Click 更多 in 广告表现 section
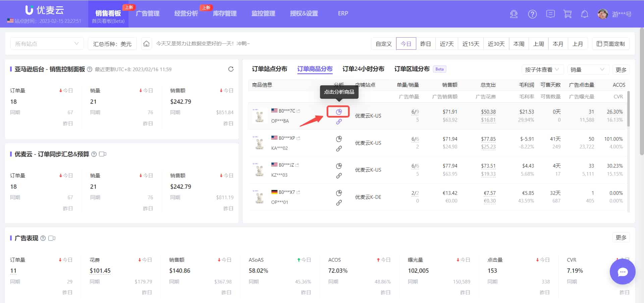Image resolution: width=644 pixels, height=303 pixels. 621,237
